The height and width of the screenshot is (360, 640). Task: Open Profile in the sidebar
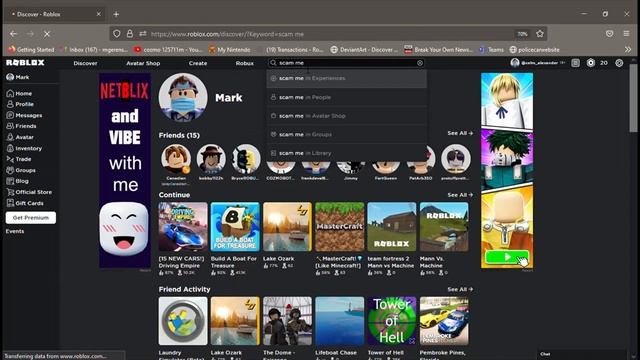coord(20,104)
